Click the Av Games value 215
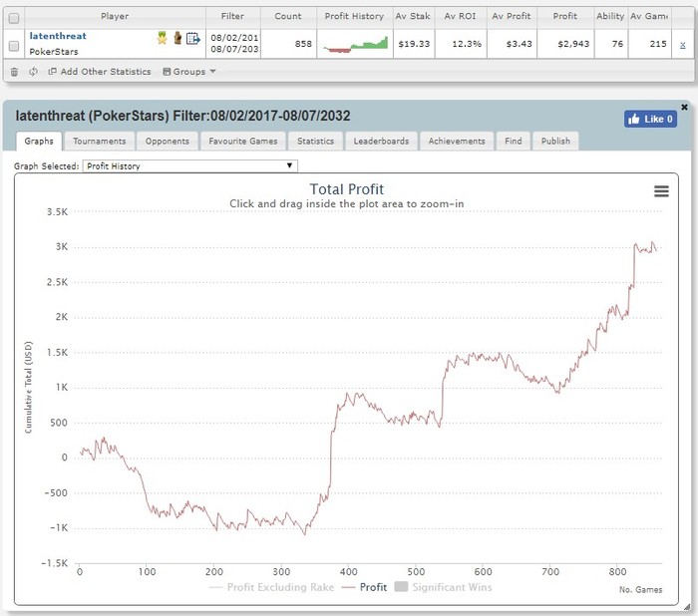This screenshot has height=616, width=698. [x=658, y=44]
